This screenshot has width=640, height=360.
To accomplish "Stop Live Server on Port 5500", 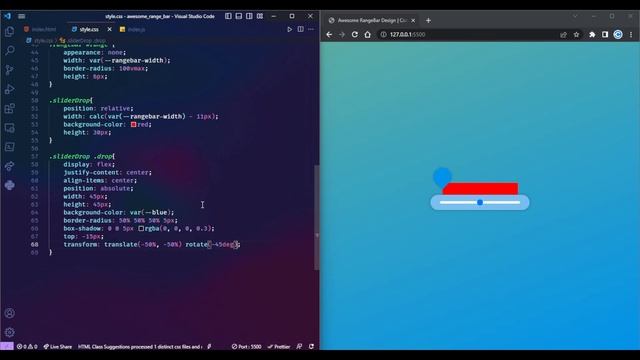I will (247, 347).
